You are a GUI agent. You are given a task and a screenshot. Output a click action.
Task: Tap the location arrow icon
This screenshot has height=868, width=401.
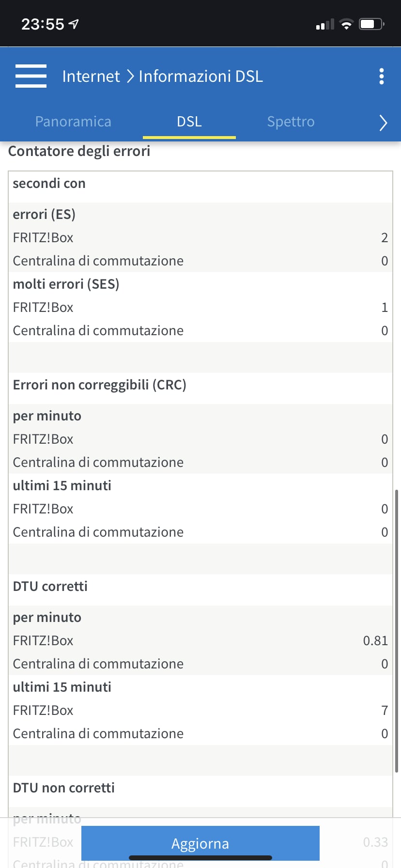point(74,24)
